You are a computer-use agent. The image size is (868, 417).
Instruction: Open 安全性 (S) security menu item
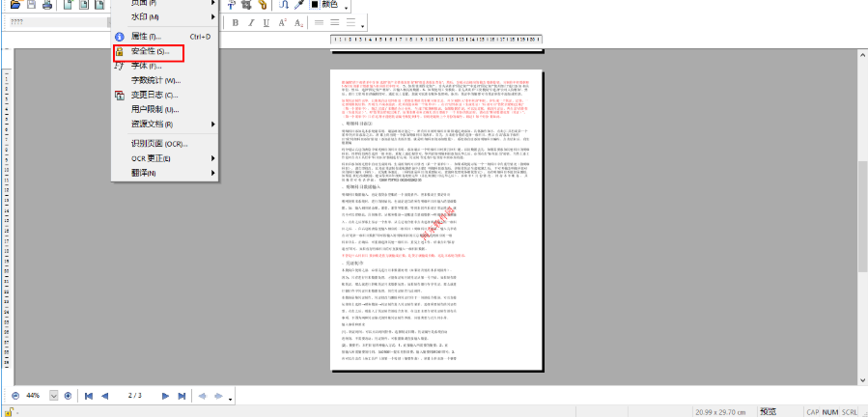click(165, 51)
